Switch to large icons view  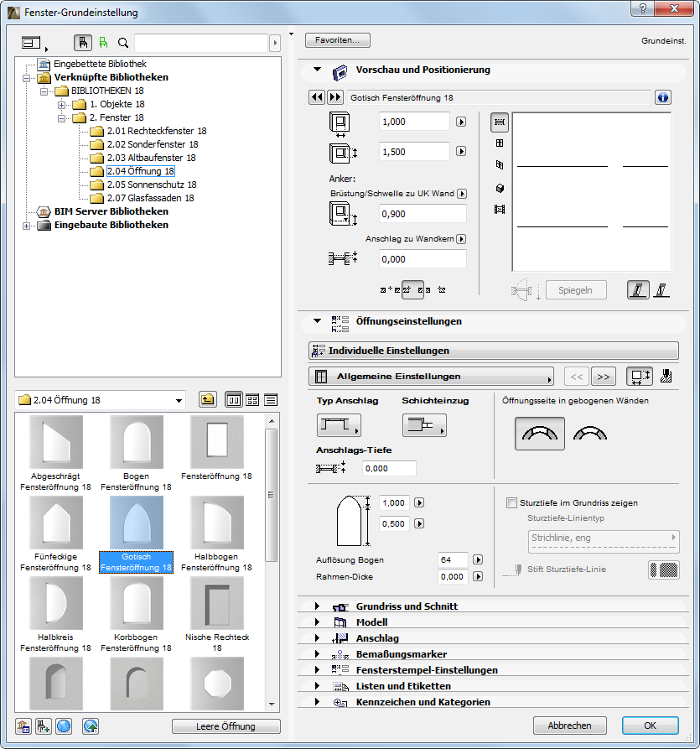[234, 400]
